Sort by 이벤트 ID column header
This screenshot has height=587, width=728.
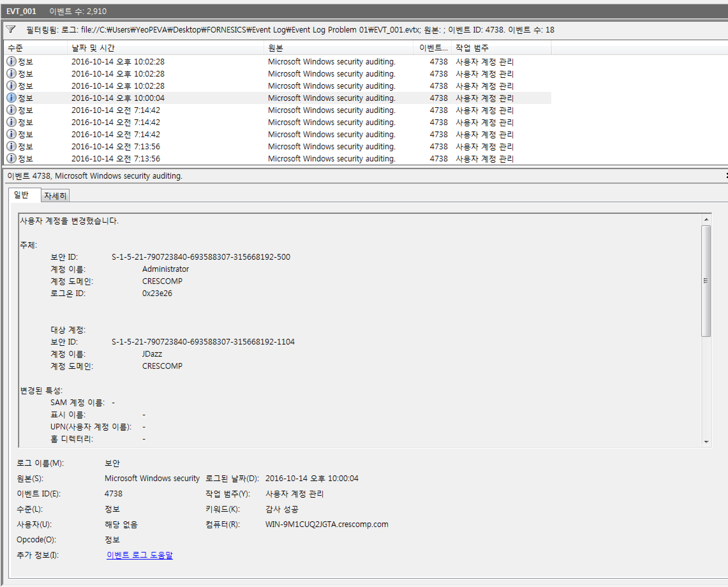[x=433, y=48]
